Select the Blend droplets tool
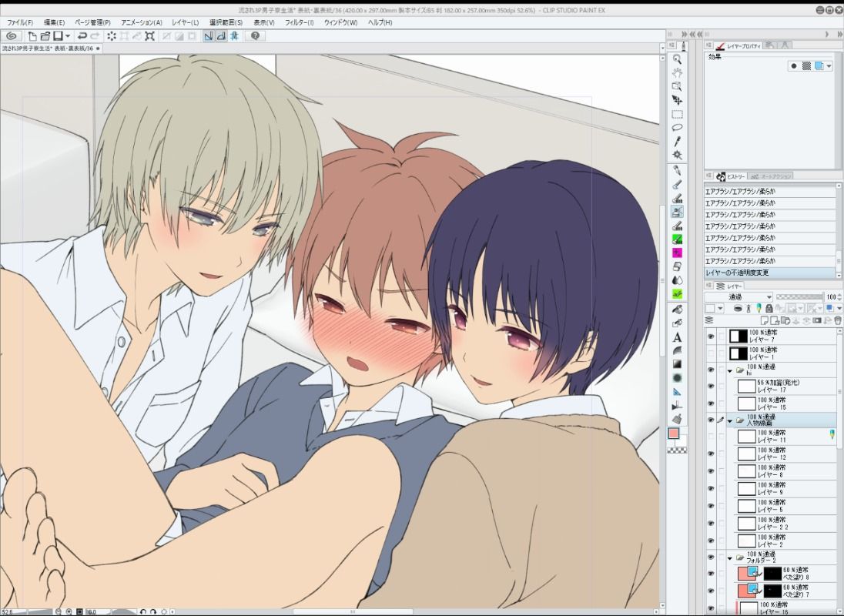 click(677, 280)
